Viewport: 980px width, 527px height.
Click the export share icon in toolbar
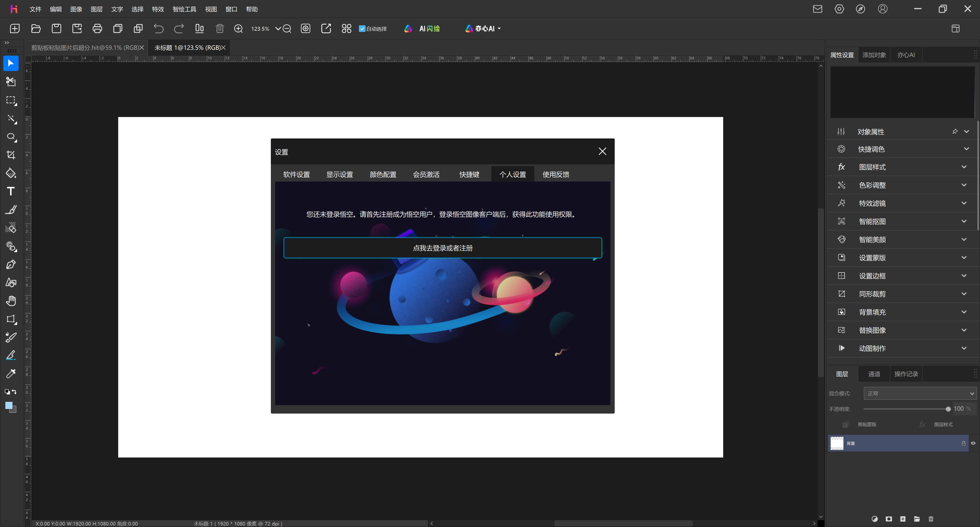tap(326, 29)
